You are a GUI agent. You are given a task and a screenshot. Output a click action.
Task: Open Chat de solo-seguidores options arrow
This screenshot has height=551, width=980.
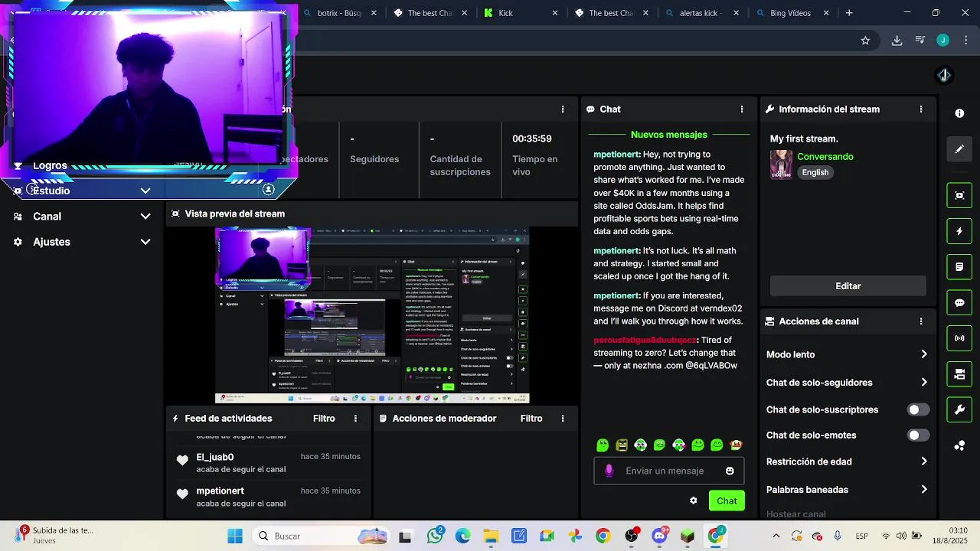(x=924, y=383)
